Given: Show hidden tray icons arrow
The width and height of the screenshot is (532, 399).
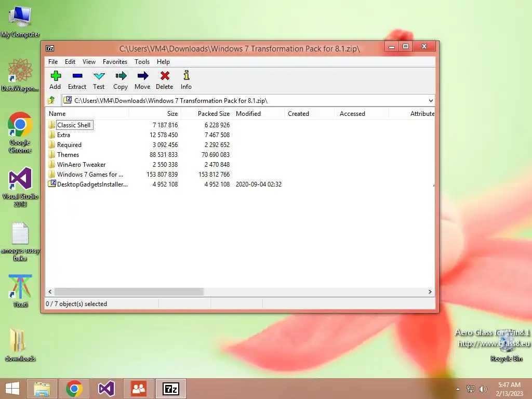Looking at the screenshot, I should pyautogui.click(x=458, y=389).
